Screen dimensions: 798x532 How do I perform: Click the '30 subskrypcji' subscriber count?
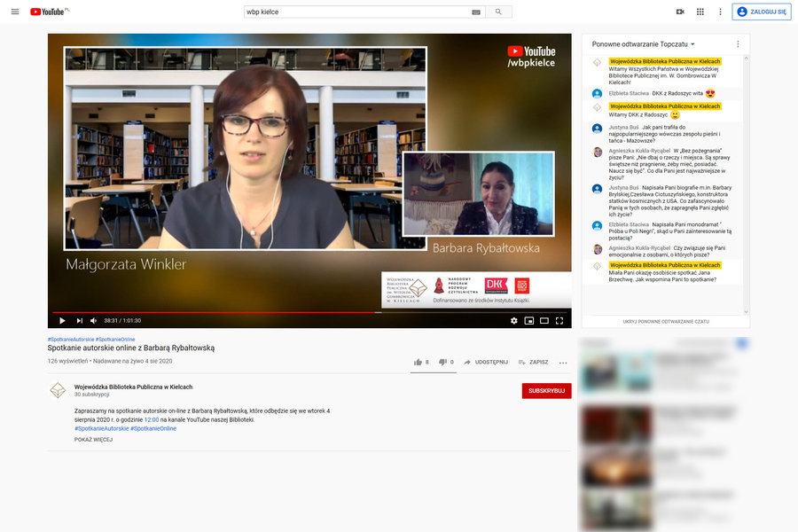pyautogui.click(x=91, y=395)
